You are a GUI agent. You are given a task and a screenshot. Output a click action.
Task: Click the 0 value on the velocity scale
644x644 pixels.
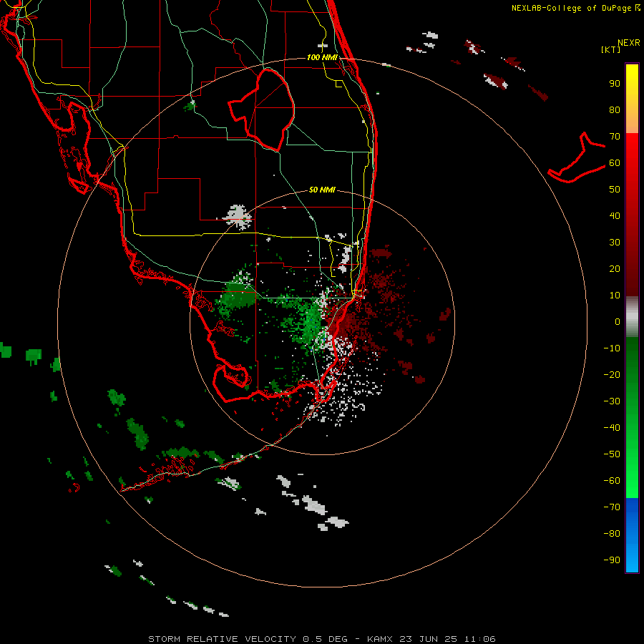(618, 321)
